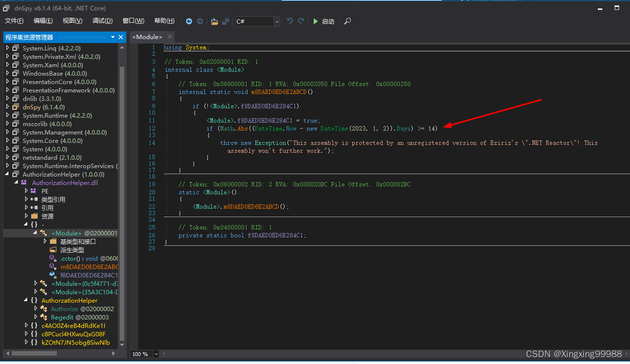Close the 程序集资源管理器 panel

[120, 37]
